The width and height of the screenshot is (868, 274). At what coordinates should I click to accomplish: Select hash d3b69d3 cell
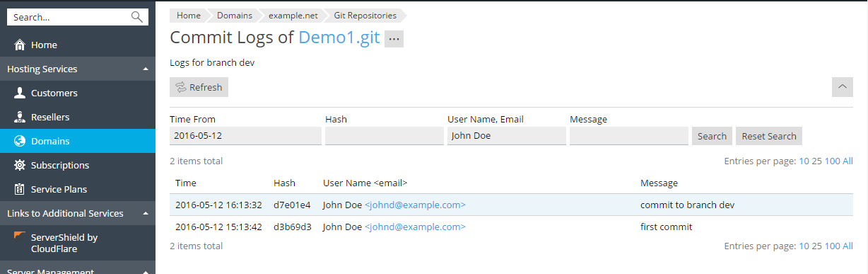pos(292,227)
